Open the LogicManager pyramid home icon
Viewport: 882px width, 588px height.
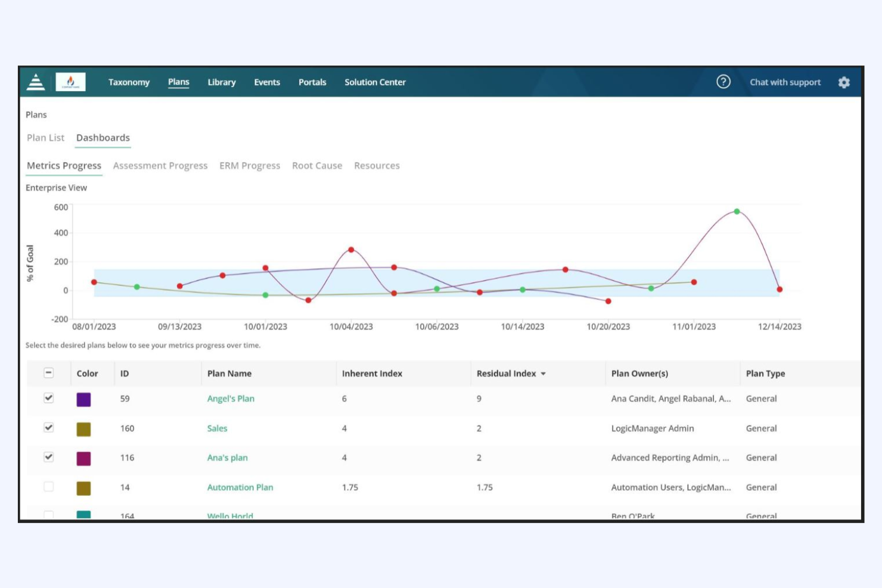click(x=36, y=82)
